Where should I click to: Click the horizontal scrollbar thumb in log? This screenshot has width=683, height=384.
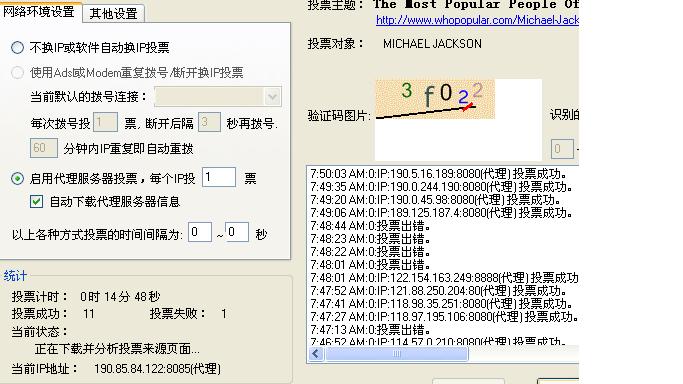(x=396, y=354)
